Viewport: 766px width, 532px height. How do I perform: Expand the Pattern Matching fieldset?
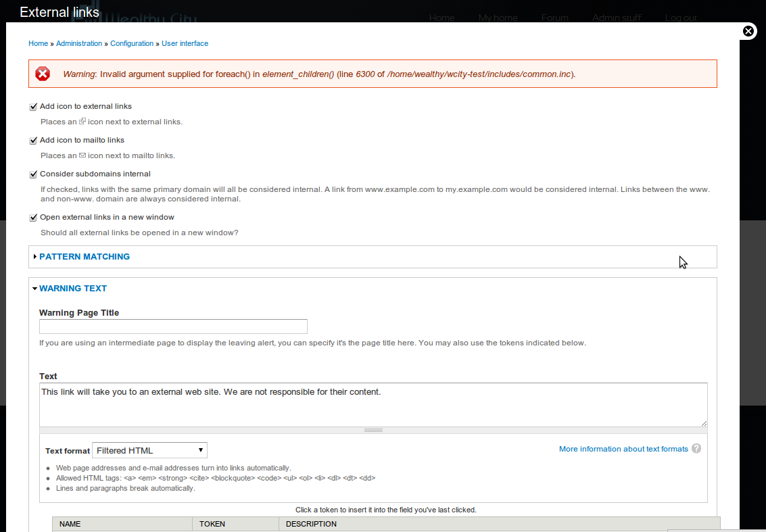pyautogui.click(x=84, y=256)
